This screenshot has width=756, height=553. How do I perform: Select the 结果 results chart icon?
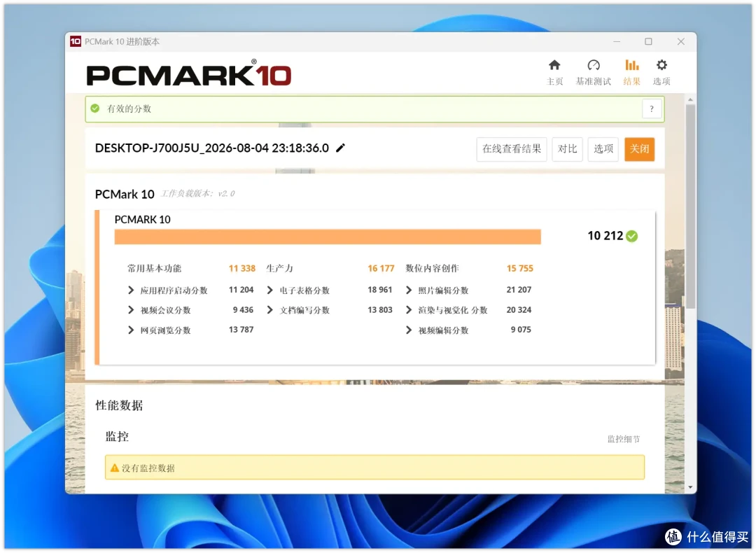click(x=631, y=65)
